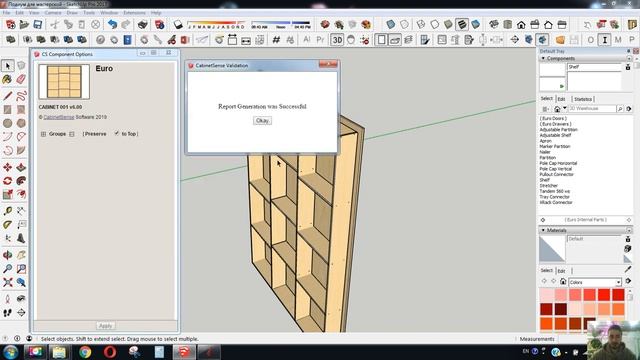Screen dimensions: 640x360
Task: Click the Undo blue arrow icon
Action: click(x=112, y=24)
